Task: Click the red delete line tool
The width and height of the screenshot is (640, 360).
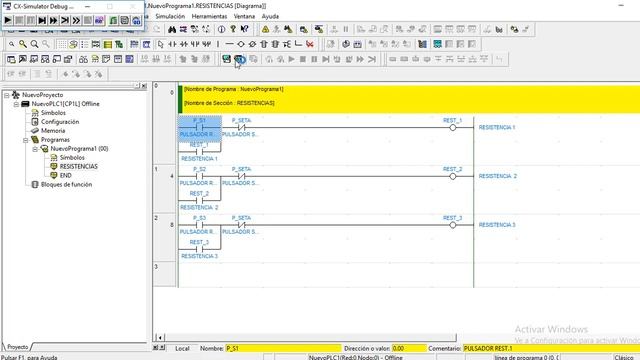Action: coord(310,44)
